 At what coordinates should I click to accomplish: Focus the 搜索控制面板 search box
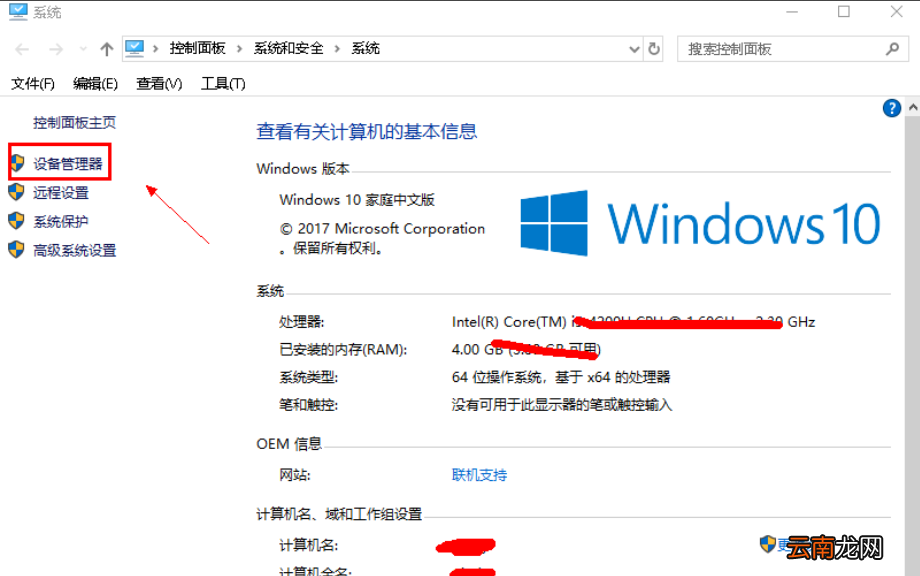[x=793, y=49]
